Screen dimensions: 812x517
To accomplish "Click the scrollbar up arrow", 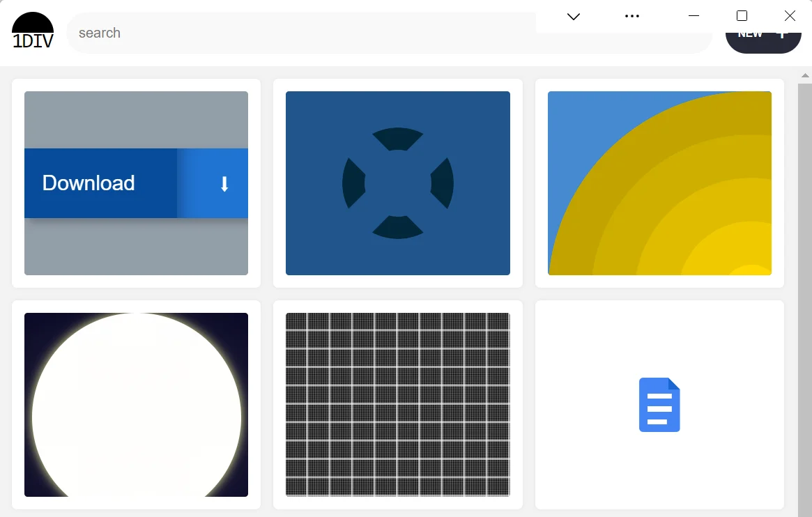I will tap(805, 75).
